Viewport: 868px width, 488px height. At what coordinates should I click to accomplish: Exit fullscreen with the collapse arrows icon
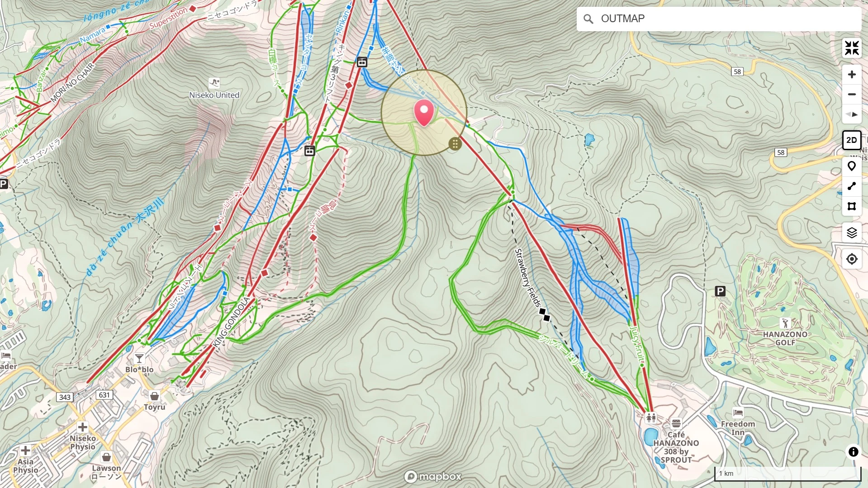click(852, 48)
